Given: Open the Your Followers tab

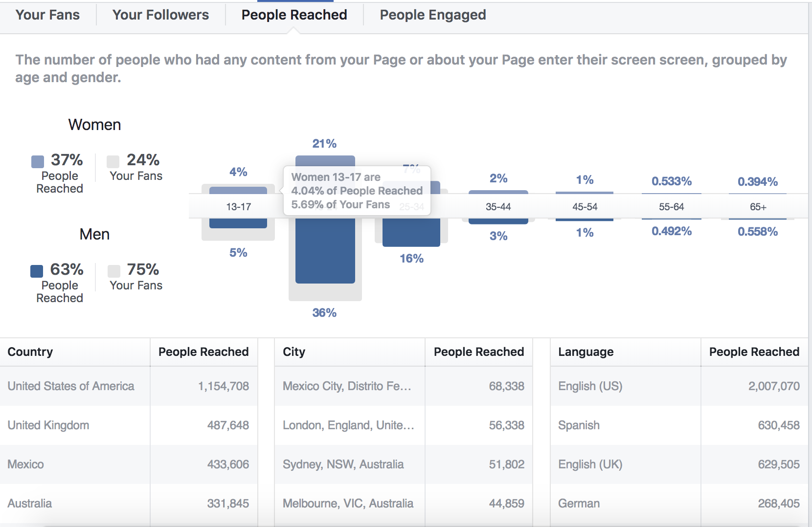Looking at the screenshot, I should pyautogui.click(x=160, y=15).
